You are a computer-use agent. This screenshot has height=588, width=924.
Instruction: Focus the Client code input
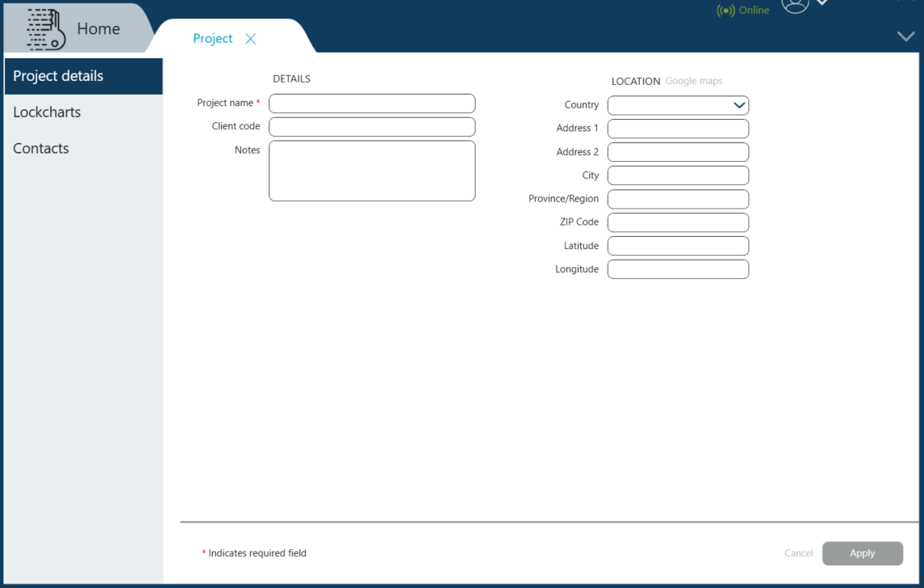371,127
